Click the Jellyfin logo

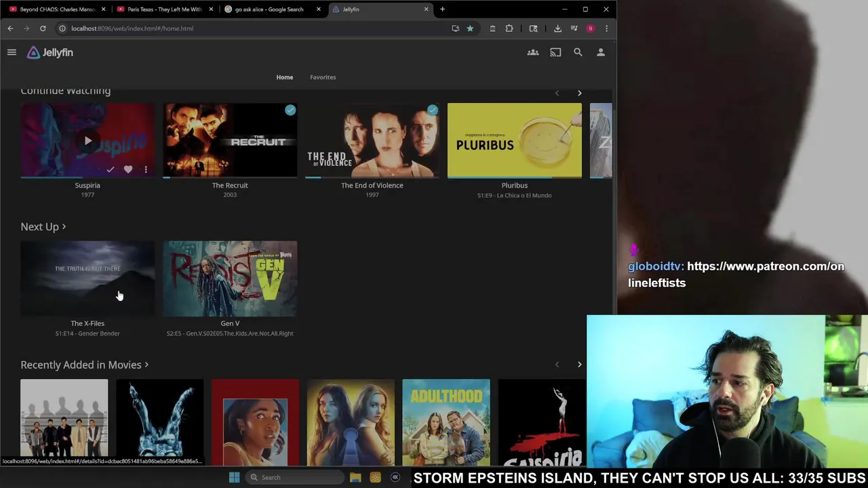click(50, 52)
